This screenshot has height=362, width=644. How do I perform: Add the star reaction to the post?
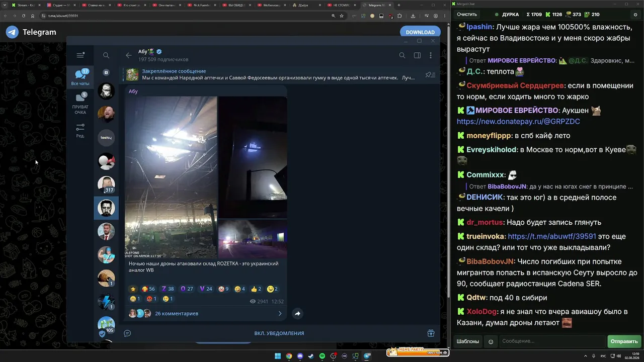point(133,289)
